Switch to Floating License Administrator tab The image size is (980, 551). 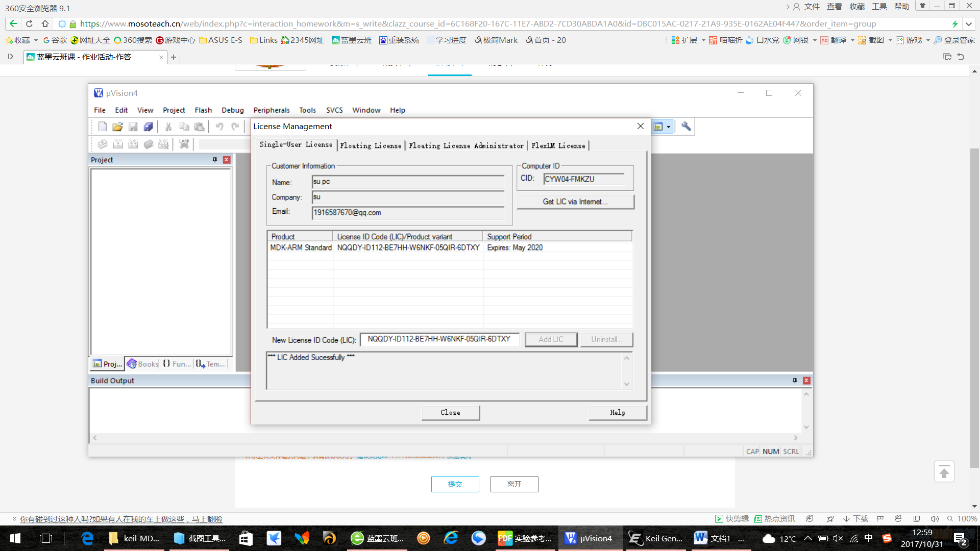466,146
